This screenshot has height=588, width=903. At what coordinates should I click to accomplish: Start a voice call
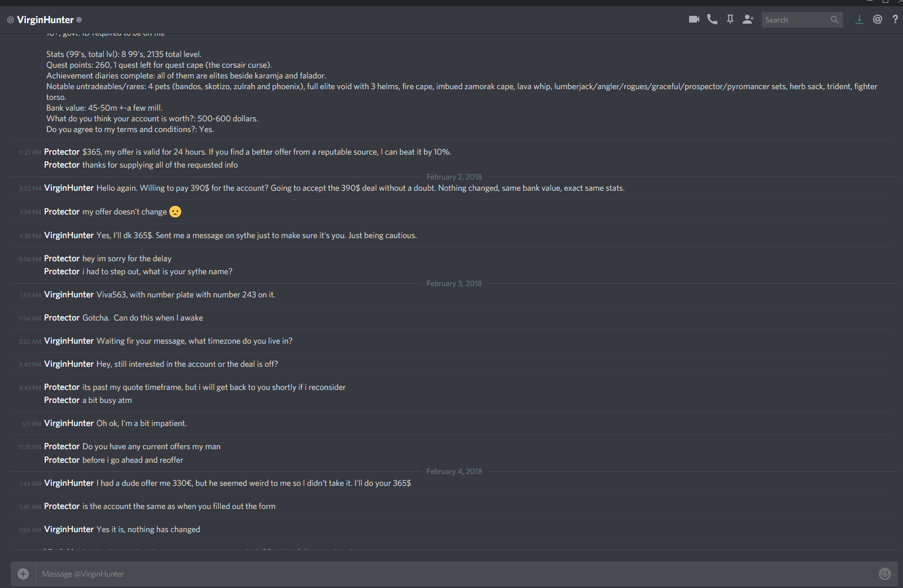tap(712, 19)
